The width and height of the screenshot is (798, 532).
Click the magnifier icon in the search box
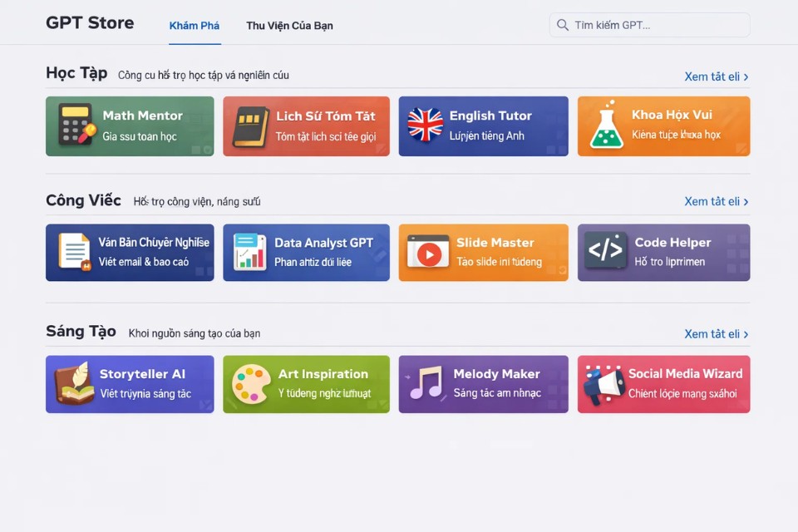pyautogui.click(x=563, y=25)
